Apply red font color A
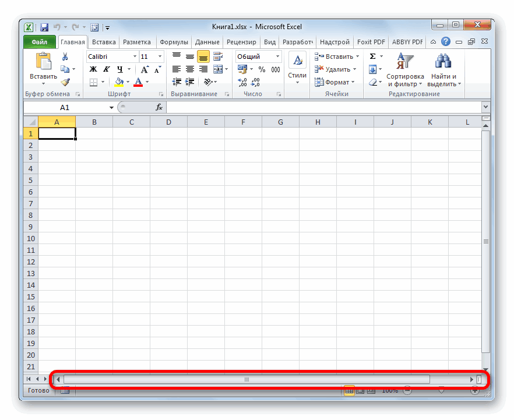 tap(138, 82)
